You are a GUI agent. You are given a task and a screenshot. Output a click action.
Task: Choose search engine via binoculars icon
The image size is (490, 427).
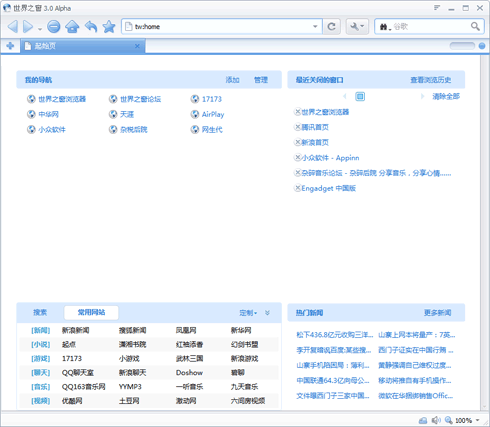[x=385, y=27]
